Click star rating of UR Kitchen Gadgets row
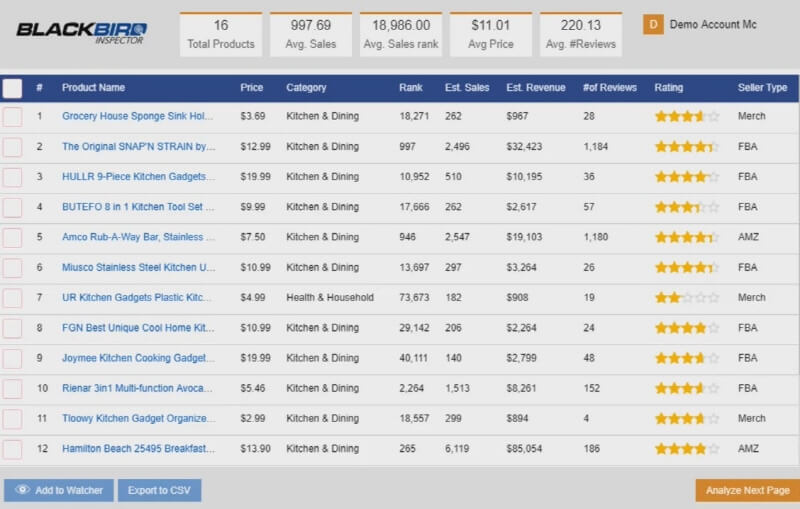This screenshot has width=800, height=509. (687, 297)
